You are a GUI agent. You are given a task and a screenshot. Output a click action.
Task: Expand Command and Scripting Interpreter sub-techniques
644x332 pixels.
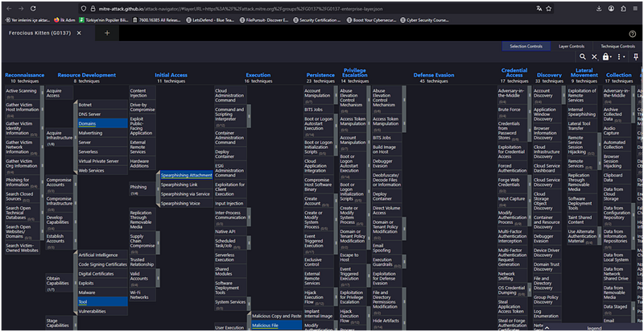point(249,116)
